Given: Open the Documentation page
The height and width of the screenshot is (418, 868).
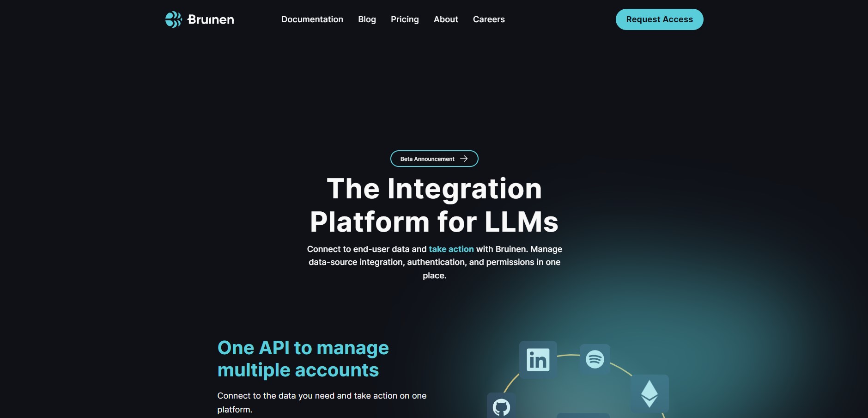Looking at the screenshot, I should click(312, 19).
